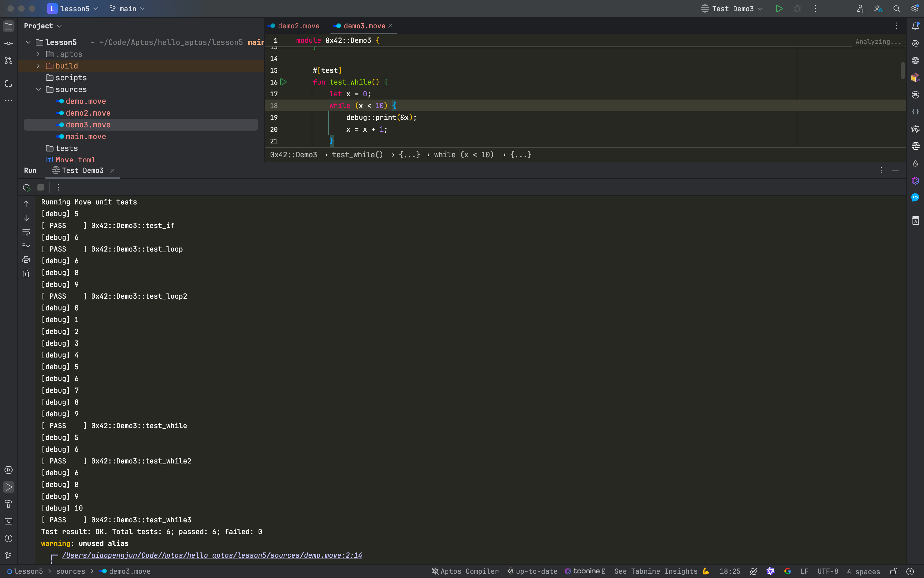Screen dimensions: 924x578
Task: Stop the running process with Stop icon
Action: (x=40, y=187)
